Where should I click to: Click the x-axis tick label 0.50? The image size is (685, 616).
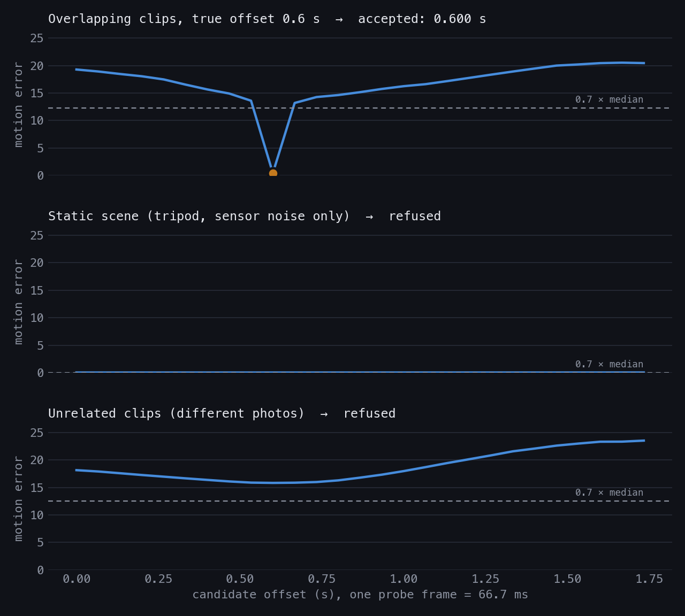tap(240, 579)
